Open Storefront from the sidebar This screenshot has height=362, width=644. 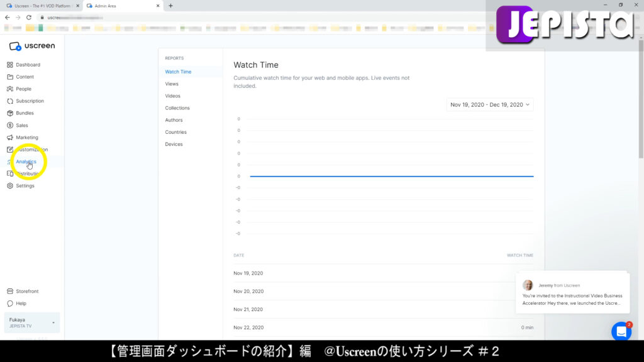[x=27, y=292]
